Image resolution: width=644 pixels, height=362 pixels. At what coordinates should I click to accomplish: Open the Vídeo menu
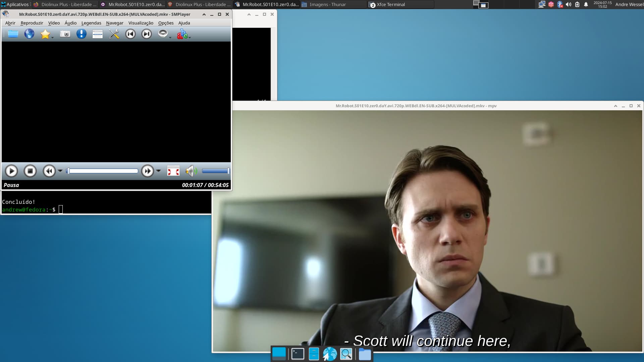[54, 23]
